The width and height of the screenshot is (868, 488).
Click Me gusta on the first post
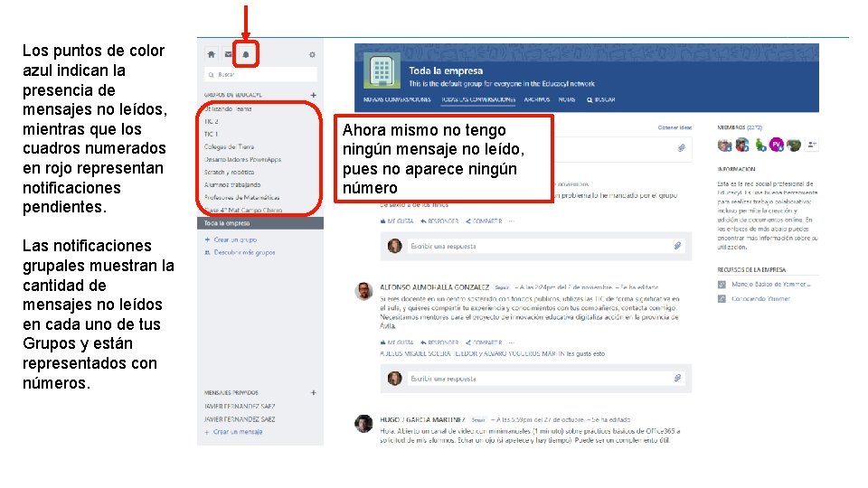click(397, 221)
